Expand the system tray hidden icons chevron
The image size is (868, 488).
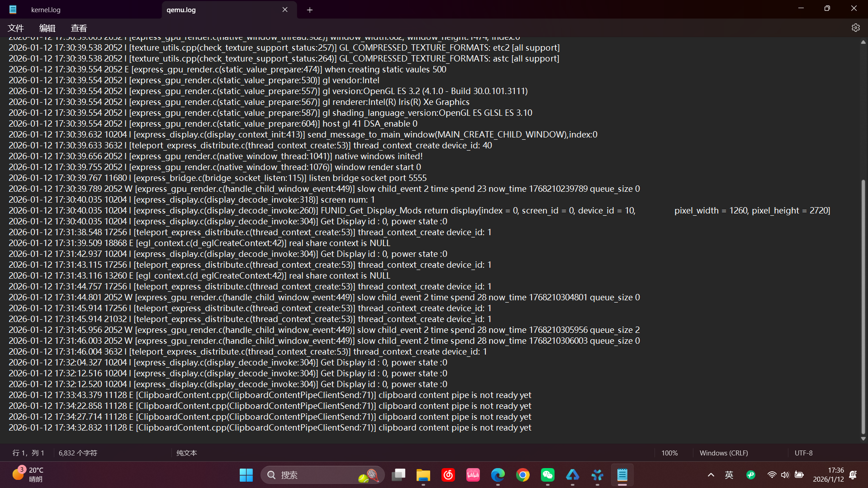(711, 475)
